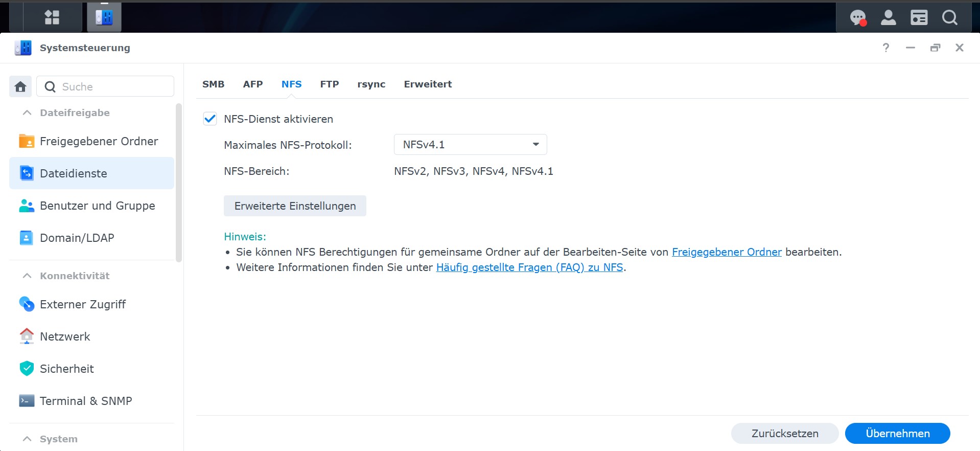980x451 pixels.
Task: Open the DSM main menu icon
Action: click(x=52, y=17)
